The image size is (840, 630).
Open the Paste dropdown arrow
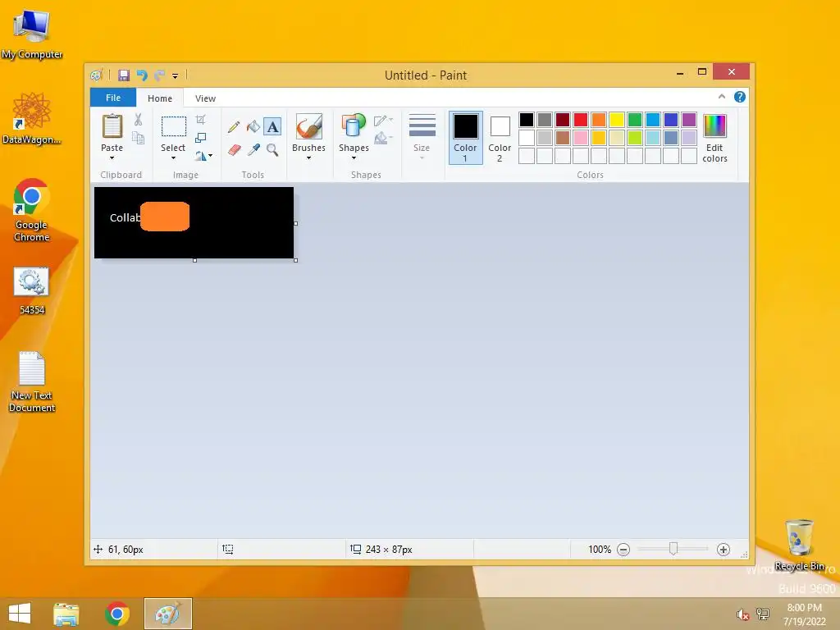112,158
